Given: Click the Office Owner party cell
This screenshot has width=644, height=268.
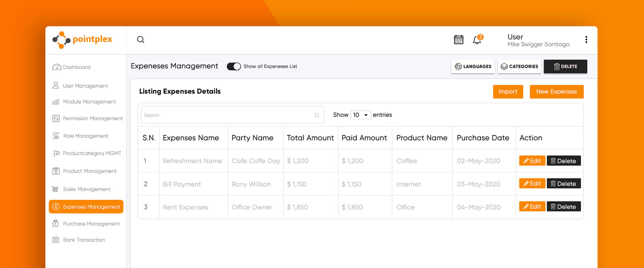Looking at the screenshot, I should 252,207.
